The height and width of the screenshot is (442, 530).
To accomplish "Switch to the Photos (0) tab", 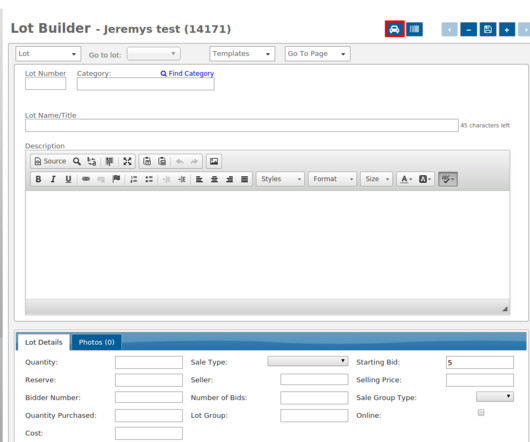I will (96, 342).
